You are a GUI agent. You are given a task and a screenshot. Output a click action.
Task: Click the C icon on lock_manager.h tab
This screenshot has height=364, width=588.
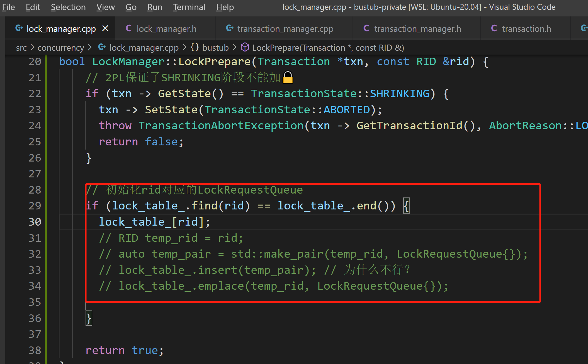coord(129,28)
